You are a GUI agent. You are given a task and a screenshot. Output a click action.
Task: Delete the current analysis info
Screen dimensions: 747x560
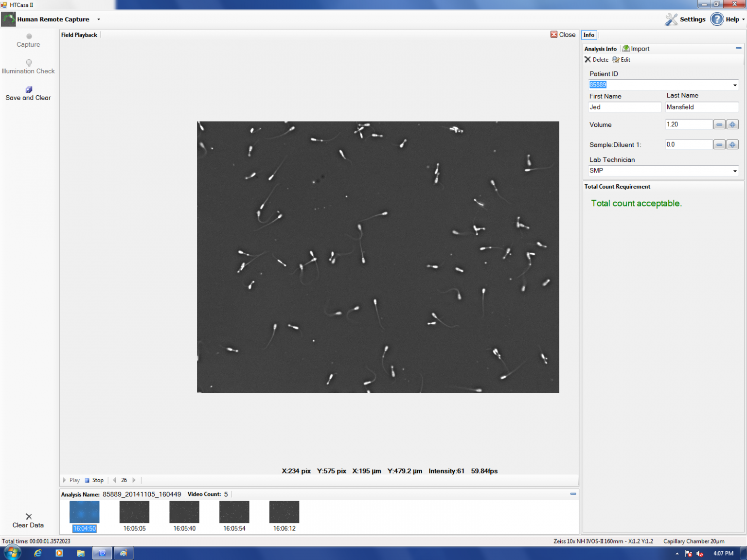596,60
